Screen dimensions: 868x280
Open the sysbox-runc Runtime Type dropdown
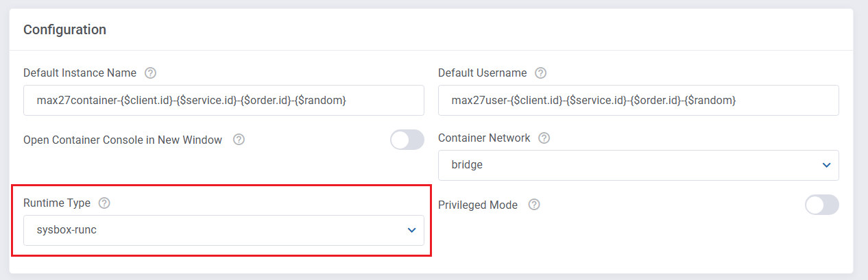click(223, 231)
